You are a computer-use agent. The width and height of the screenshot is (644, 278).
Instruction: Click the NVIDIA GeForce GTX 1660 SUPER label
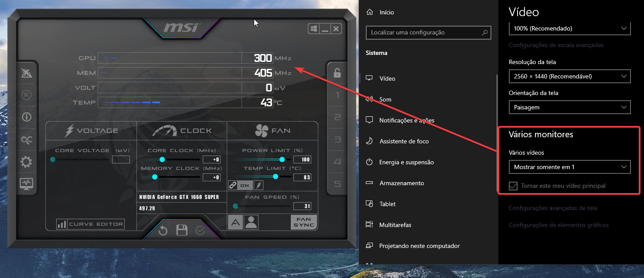tap(179, 197)
